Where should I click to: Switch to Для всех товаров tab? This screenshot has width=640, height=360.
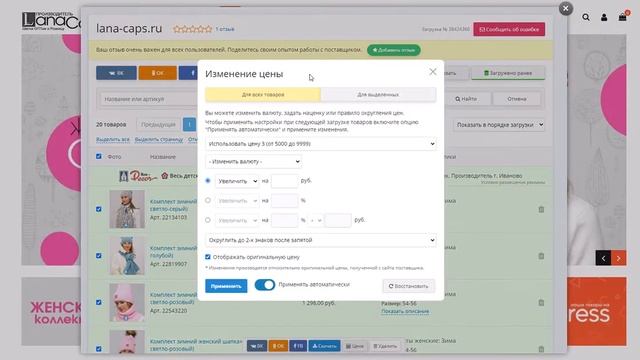pyautogui.click(x=263, y=95)
